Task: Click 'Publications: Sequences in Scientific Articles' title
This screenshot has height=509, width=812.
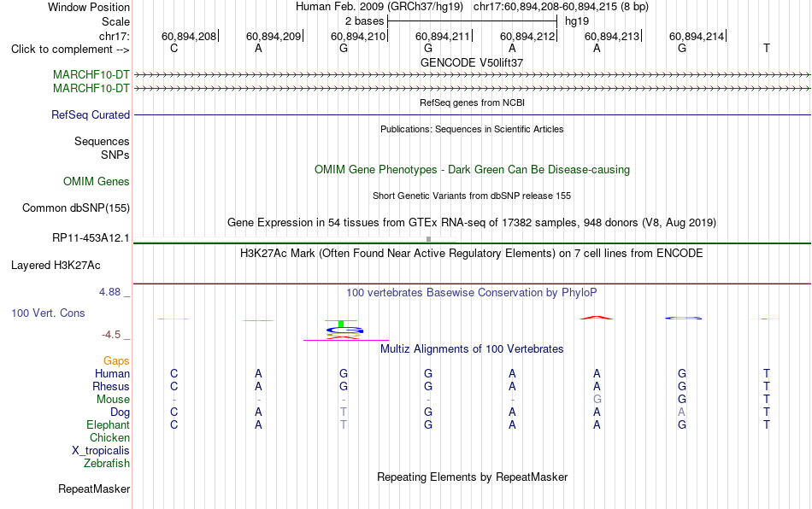Action: pyautogui.click(x=472, y=129)
